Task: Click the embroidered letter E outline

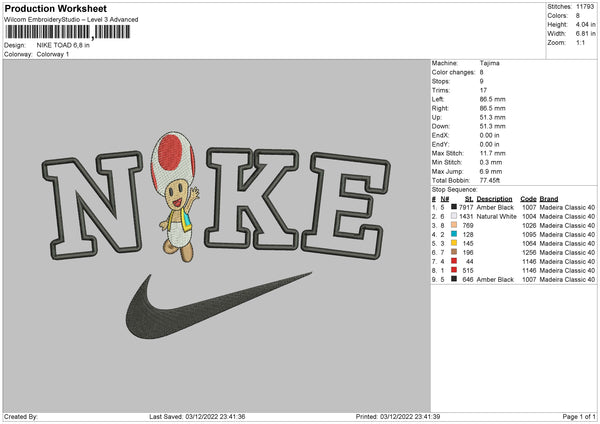Action: [x=346, y=205]
